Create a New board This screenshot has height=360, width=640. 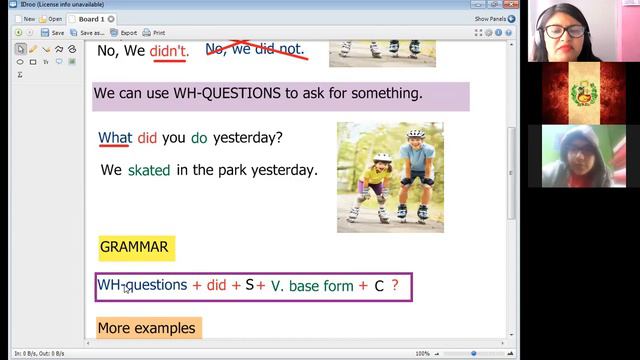coord(25,19)
